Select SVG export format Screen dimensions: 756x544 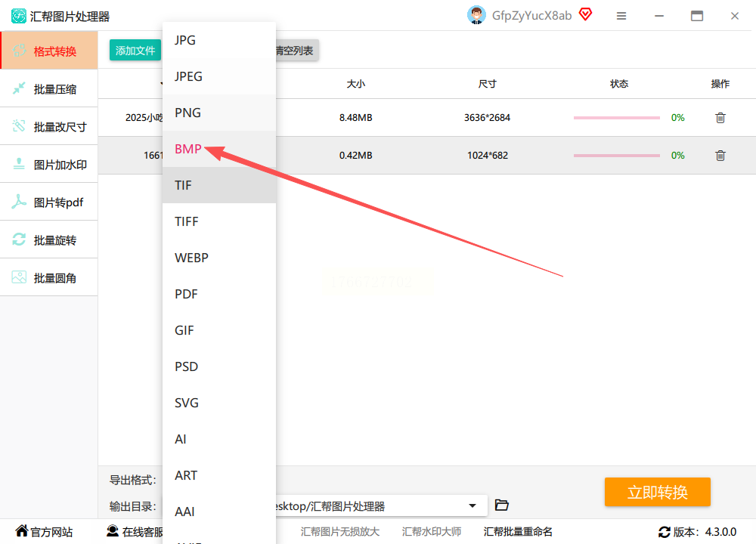219,403
